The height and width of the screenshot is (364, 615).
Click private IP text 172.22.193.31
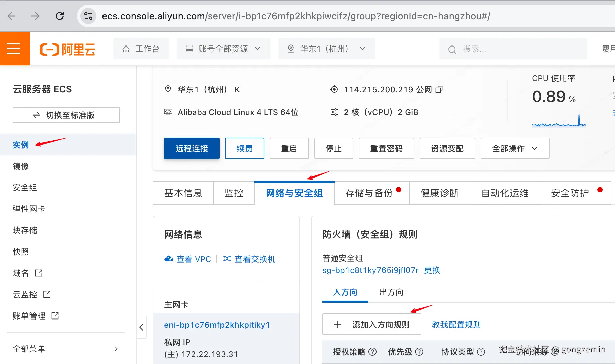pos(209,354)
